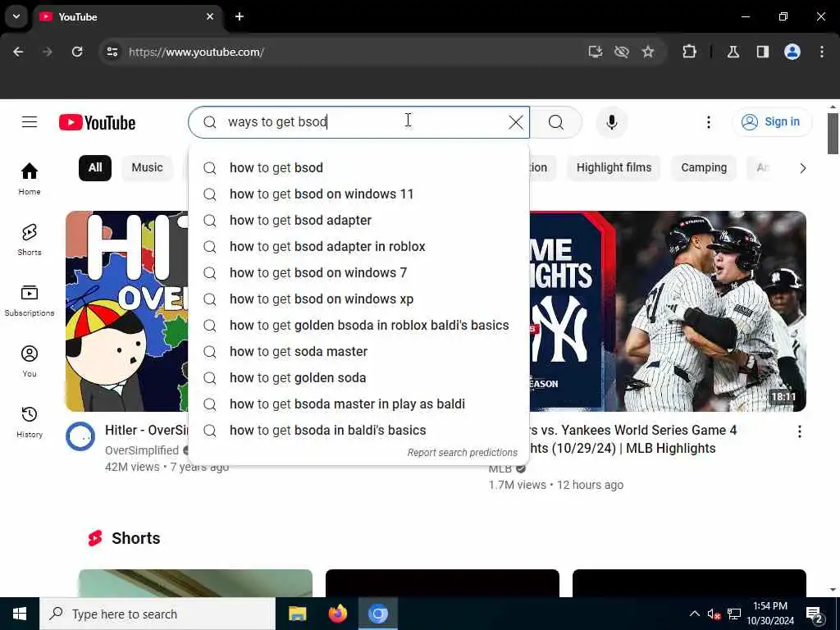Go to Home in the sidebar

point(30,179)
